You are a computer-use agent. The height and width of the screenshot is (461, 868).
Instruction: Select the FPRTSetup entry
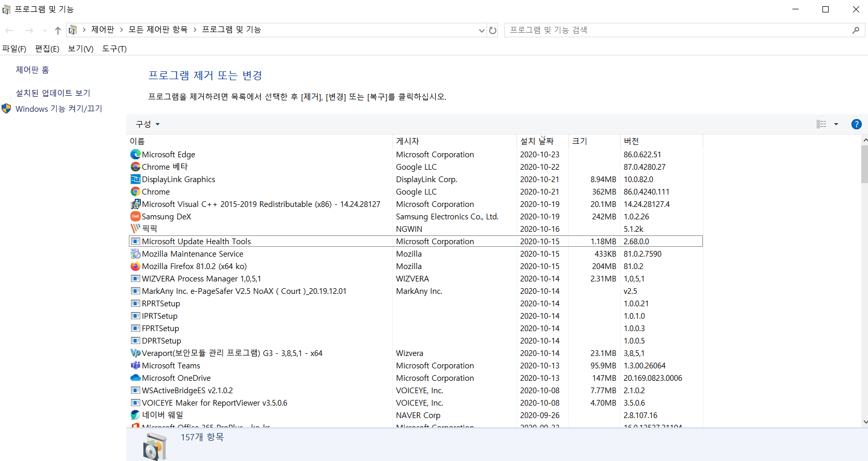(416, 328)
